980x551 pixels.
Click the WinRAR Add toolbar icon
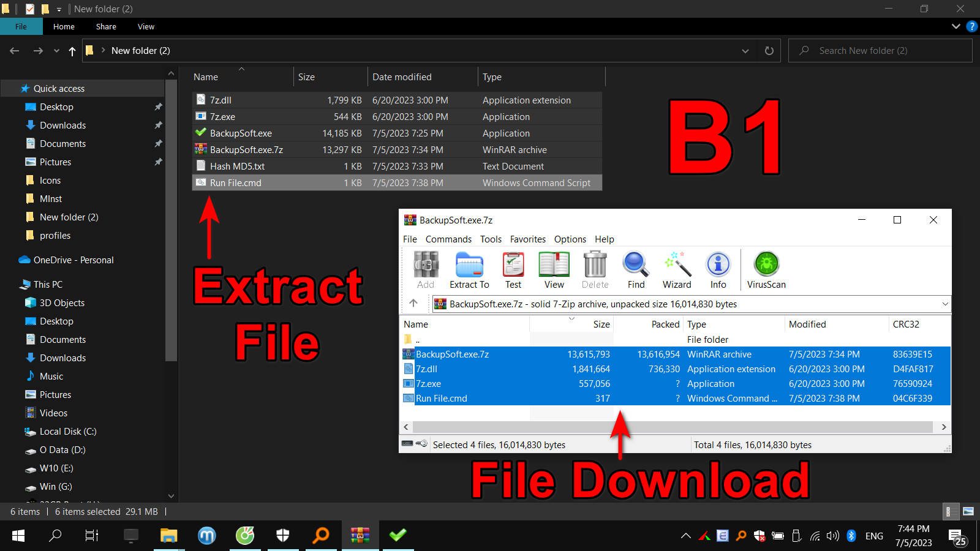click(x=426, y=270)
